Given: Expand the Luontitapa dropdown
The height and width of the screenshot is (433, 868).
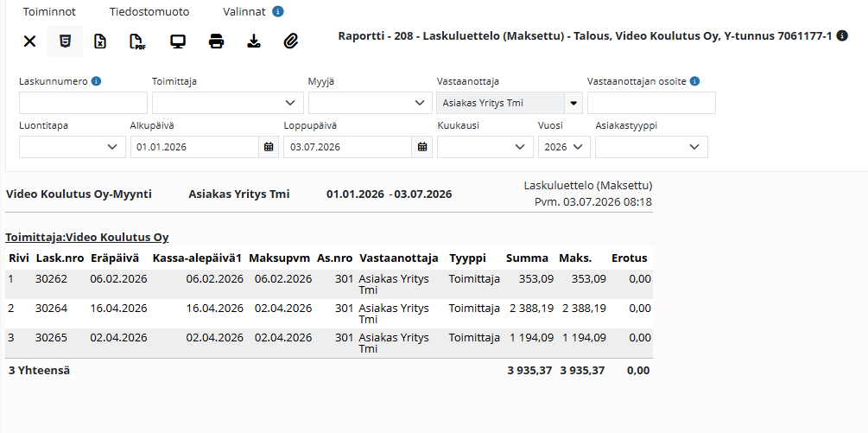Looking at the screenshot, I should (x=73, y=147).
